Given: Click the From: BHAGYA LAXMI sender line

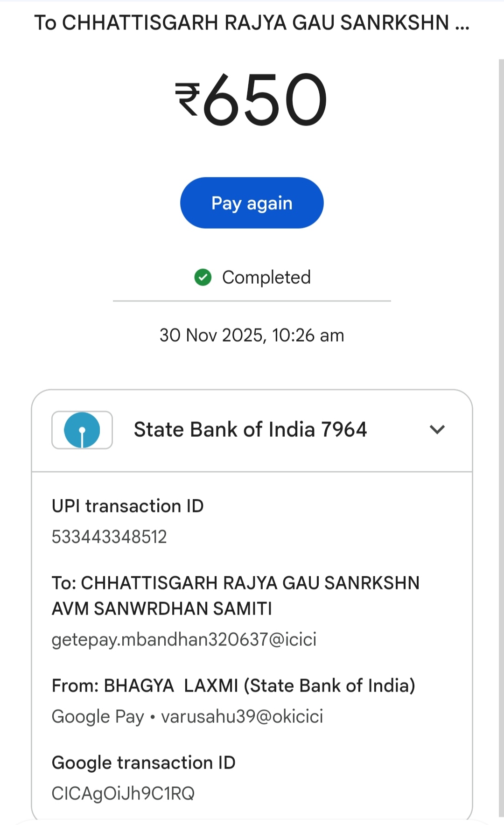Looking at the screenshot, I should click(233, 686).
